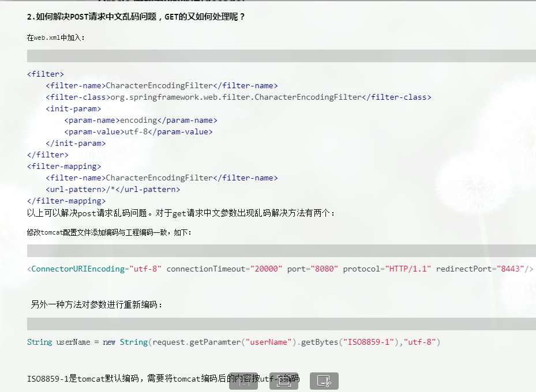This screenshot has height=392, width=536.
Task: Click 'String userName' in the Java code
Action: click(58, 342)
